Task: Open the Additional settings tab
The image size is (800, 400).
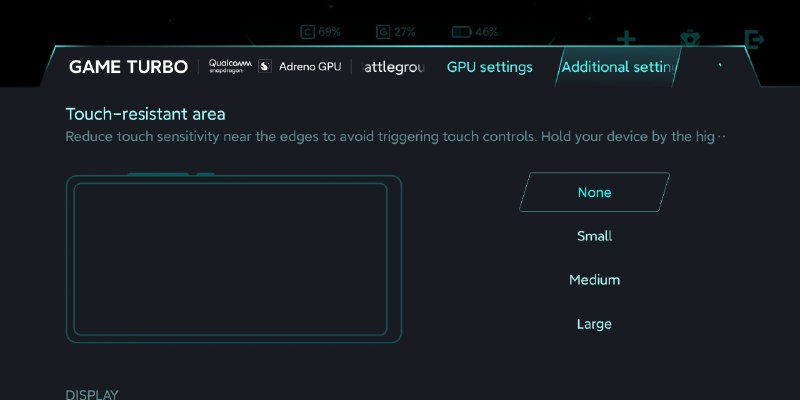Action: tap(619, 67)
